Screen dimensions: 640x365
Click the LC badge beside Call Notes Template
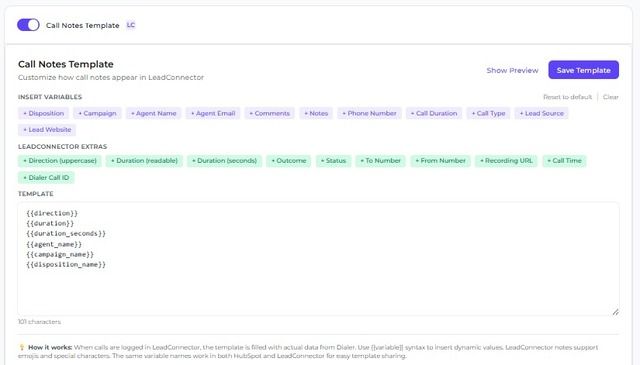[x=131, y=25]
